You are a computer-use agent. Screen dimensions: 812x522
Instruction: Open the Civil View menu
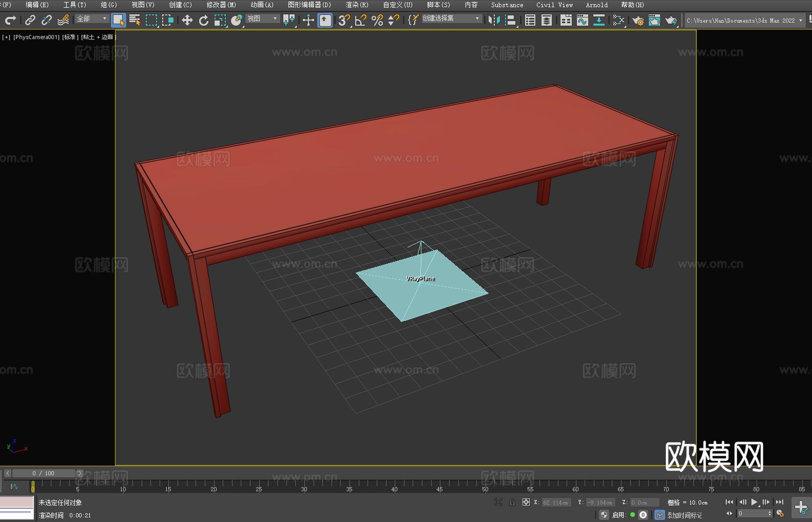(x=554, y=5)
